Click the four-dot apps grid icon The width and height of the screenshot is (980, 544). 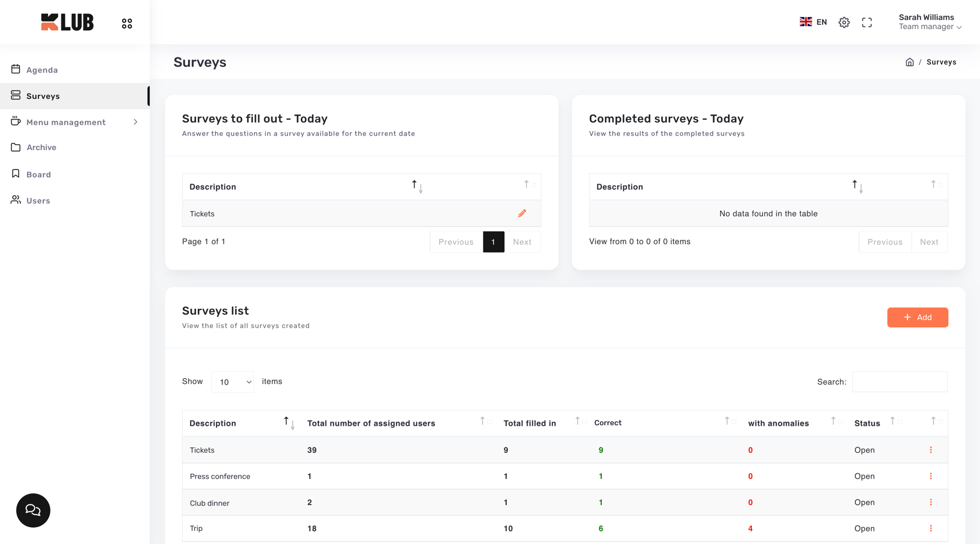point(127,23)
